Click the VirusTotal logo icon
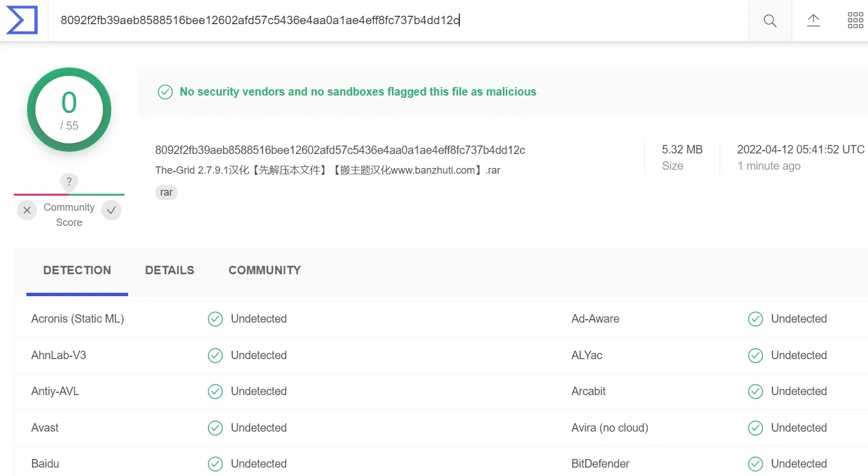The height and width of the screenshot is (476, 868). [22, 20]
